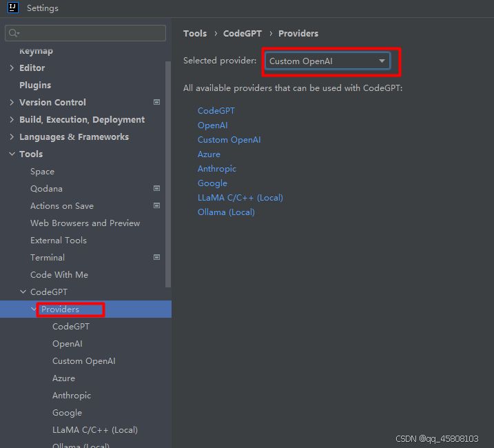Select CodeGPT under Providers in tree
Viewport: 494px width, 448px height.
71,326
